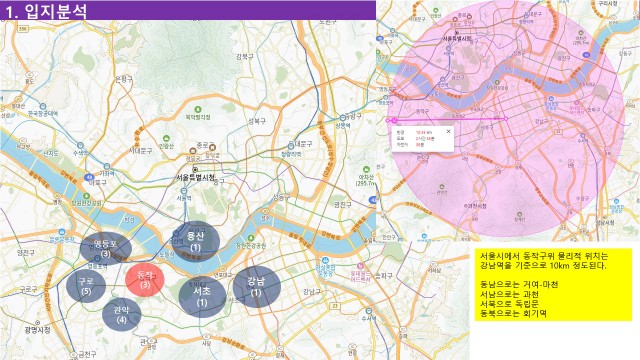Select the 용산 (1) district bubble
This screenshot has height=360, width=640.
[x=196, y=241]
